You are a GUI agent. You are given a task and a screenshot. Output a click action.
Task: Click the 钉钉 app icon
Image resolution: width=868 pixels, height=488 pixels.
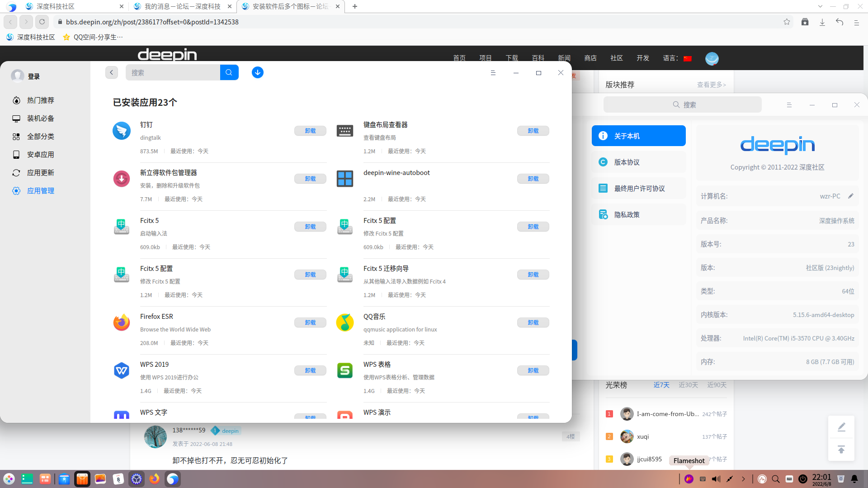122,131
